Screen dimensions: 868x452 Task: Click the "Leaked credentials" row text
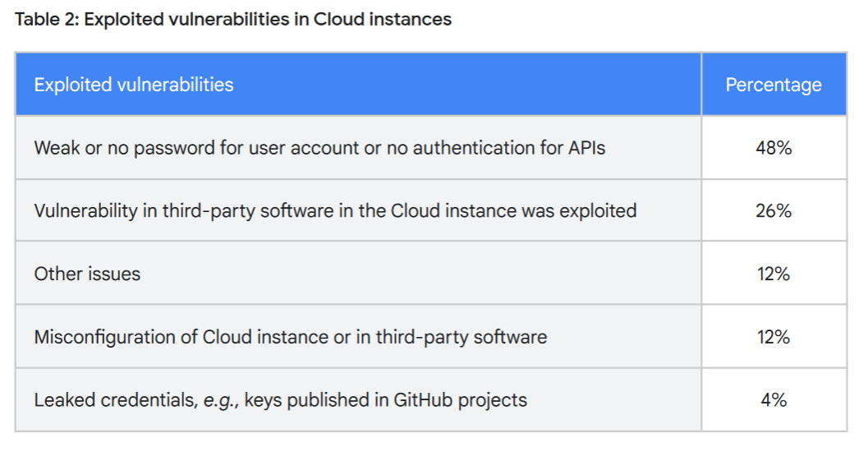pos(281,400)
